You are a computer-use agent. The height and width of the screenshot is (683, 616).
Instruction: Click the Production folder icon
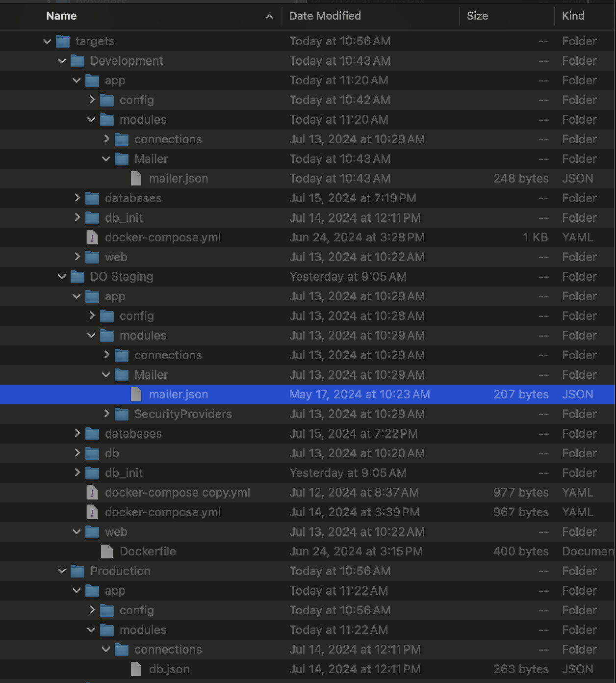click(77, 571)
